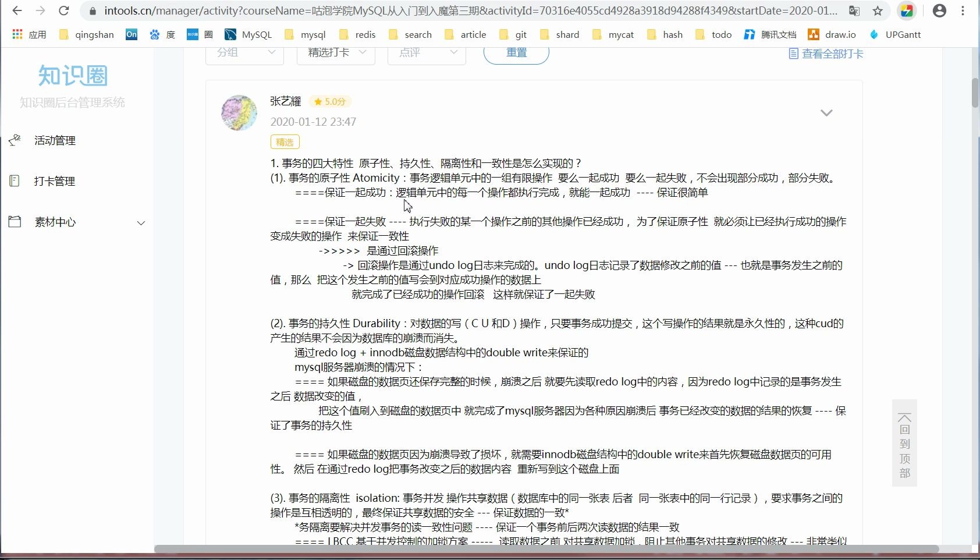Open the UPGantt bookmark
This screenshot has width=980, height=560.
[902, 34]
